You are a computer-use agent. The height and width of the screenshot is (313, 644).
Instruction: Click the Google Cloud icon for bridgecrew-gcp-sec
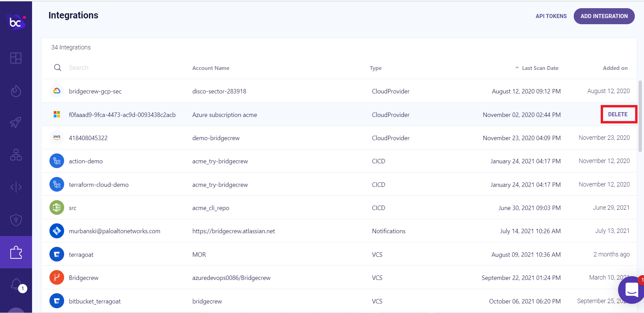point(57,91)
